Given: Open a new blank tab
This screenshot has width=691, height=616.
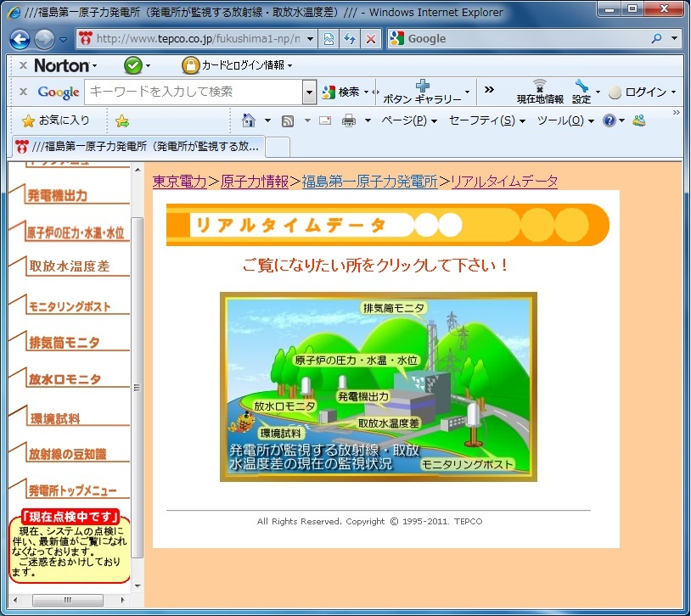Looking at the screenshot, I should tap(278, 147).
